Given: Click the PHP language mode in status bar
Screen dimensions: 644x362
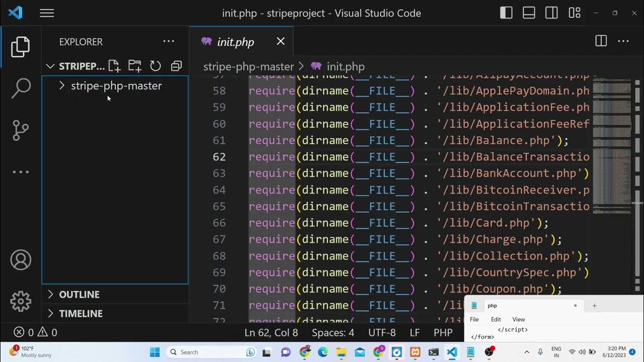Looking at the screenshot, I should point(443,332).
